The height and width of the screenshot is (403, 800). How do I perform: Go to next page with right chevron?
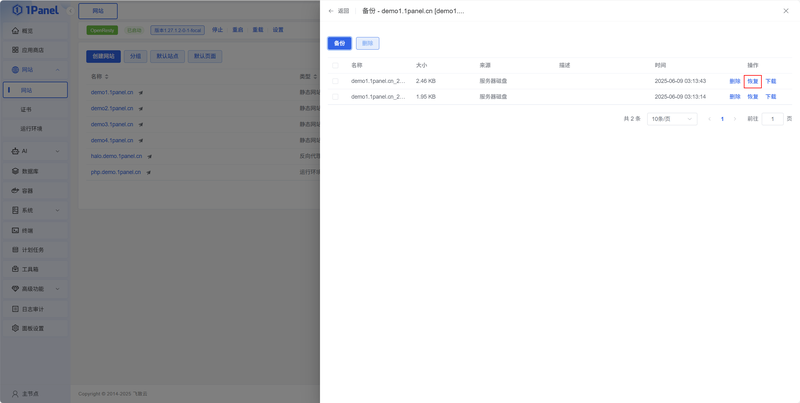click(x=735, y=119)
